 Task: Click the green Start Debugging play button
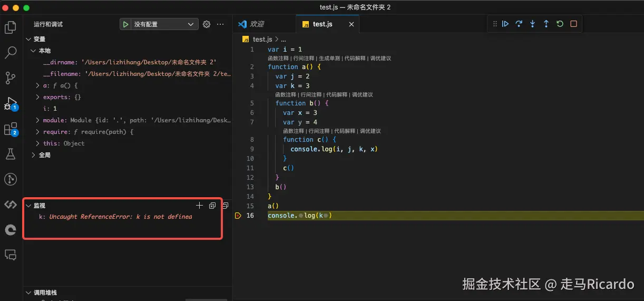pos(125,24)
